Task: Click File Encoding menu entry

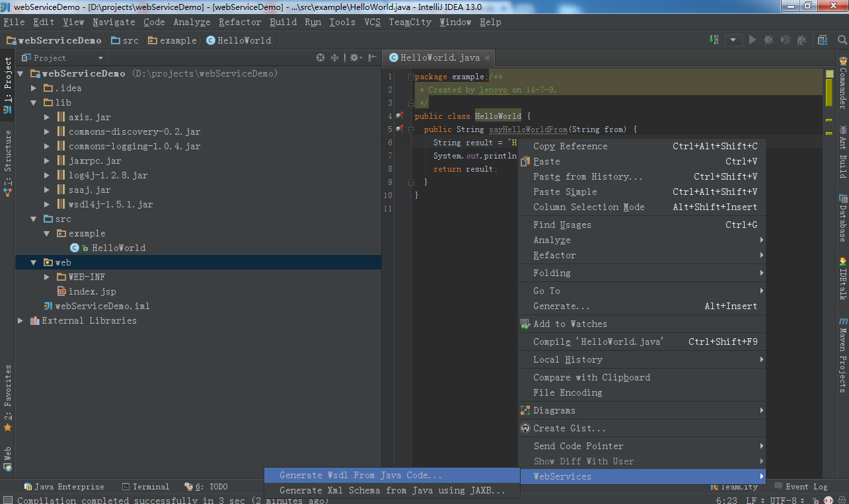Action: click(x=642, y=393)
